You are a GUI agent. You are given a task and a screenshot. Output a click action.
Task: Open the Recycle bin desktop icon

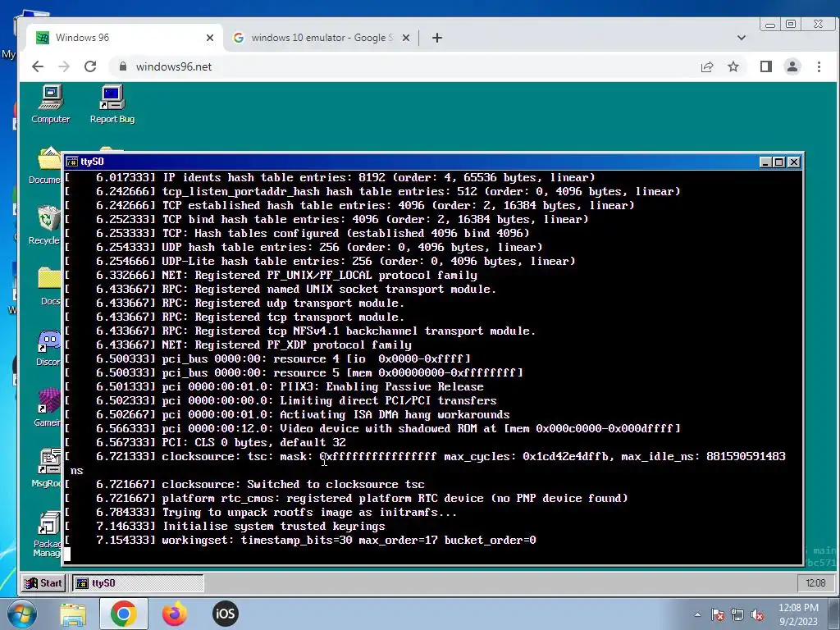coord(47,225)
